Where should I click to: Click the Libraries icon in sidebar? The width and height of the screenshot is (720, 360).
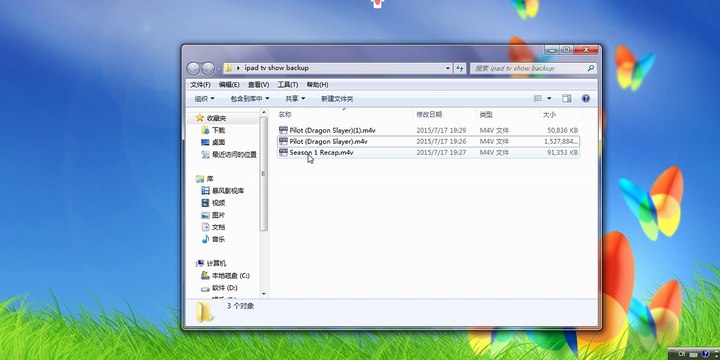point(200,179)
